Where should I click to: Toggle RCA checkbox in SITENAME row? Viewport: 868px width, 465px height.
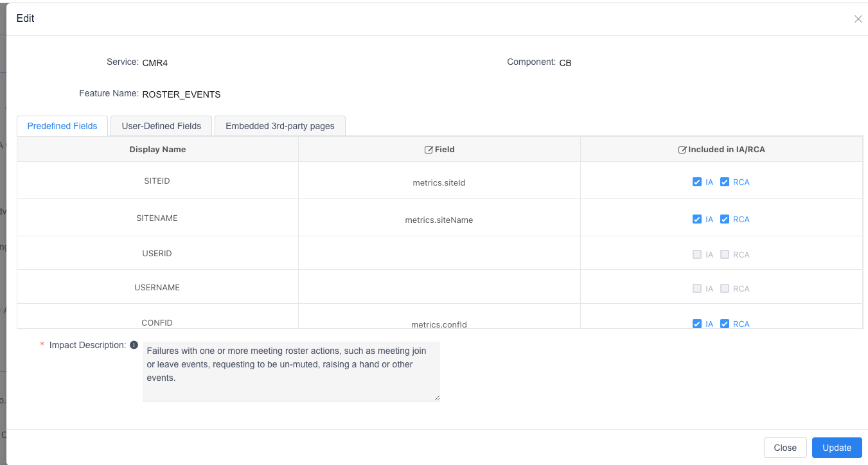[725, 219]
